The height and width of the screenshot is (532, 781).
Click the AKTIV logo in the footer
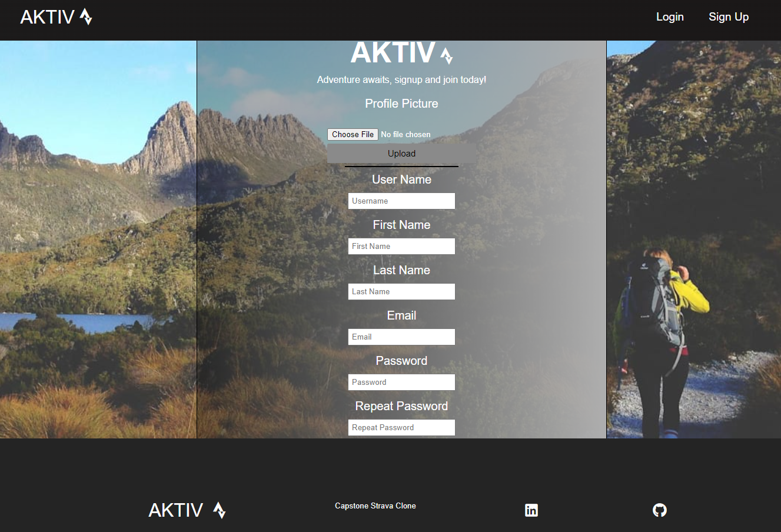[x=177, y=510]
